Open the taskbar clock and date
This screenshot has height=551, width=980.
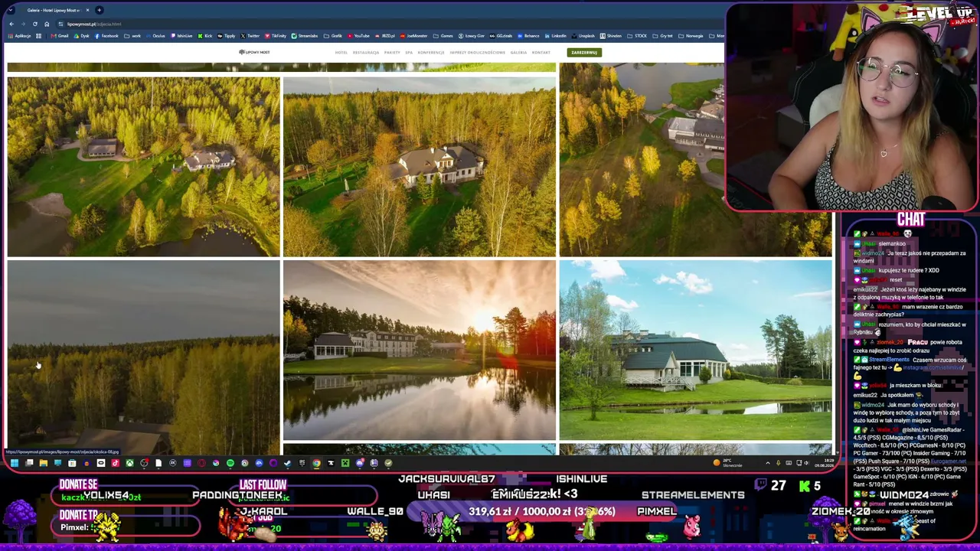pos(825,463)
